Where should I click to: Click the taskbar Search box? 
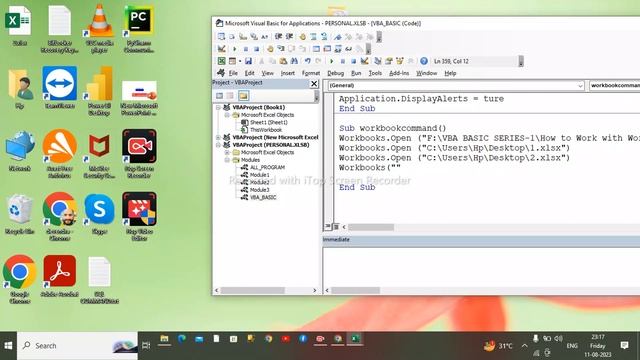pos(78,346)
